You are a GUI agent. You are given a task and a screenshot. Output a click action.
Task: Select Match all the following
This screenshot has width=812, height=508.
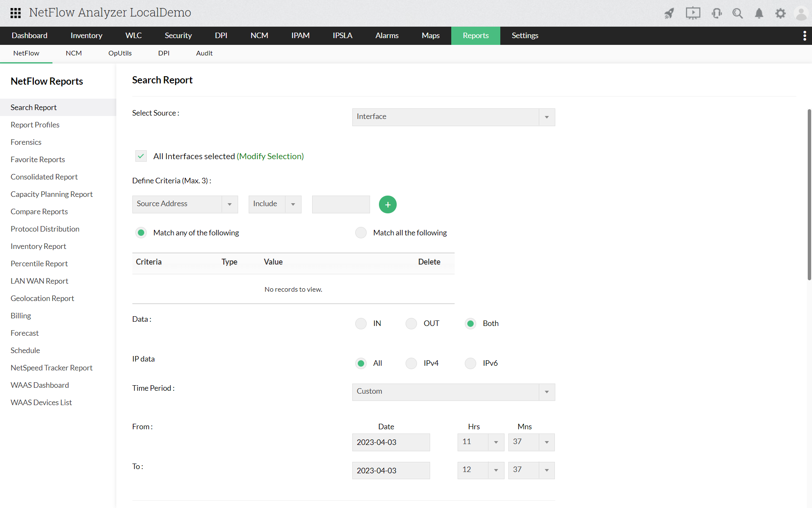361,233
